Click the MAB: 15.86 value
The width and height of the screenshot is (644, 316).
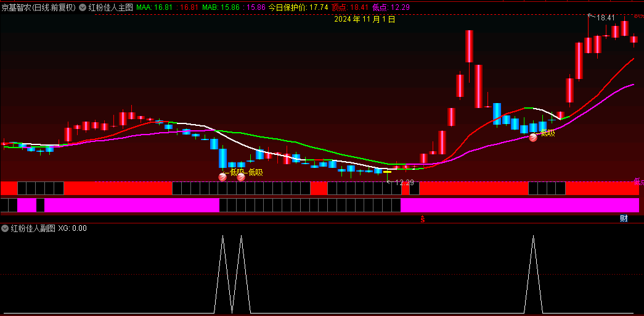[221, 7]
